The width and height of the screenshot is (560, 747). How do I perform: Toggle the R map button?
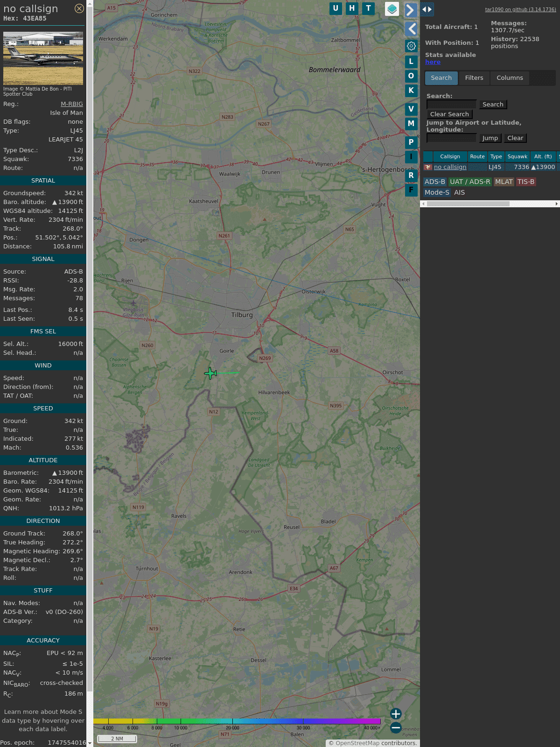pyautogui.click(x=411, y=175)
